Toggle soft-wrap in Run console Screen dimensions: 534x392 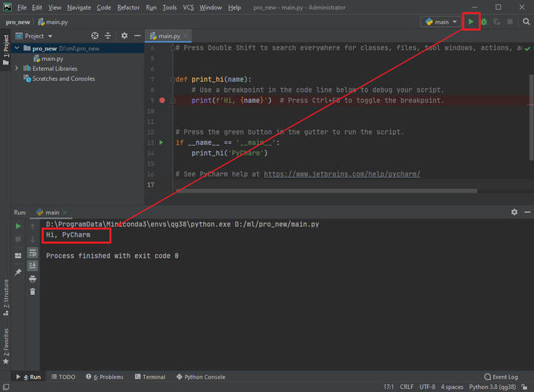pyautogui.click(x=33, y=253)
